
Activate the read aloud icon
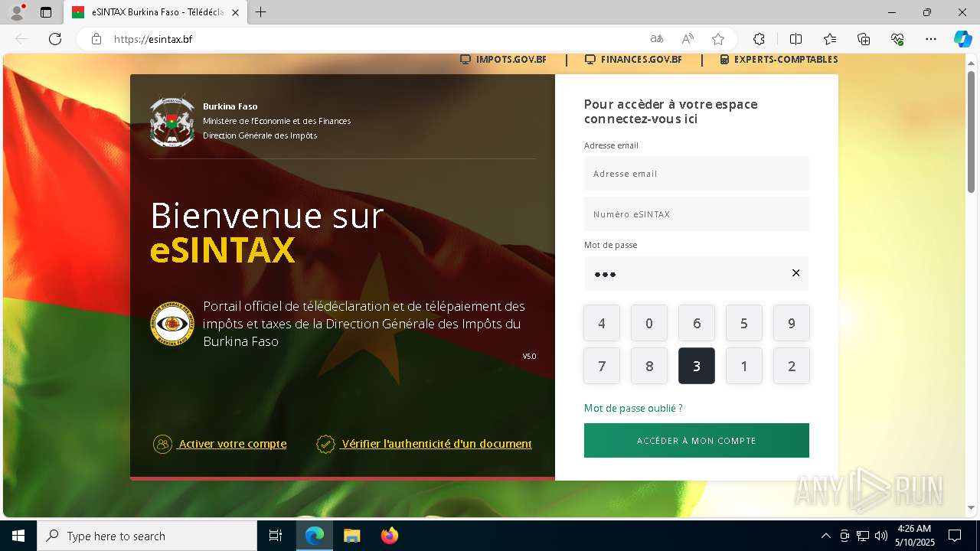(688, 39)
